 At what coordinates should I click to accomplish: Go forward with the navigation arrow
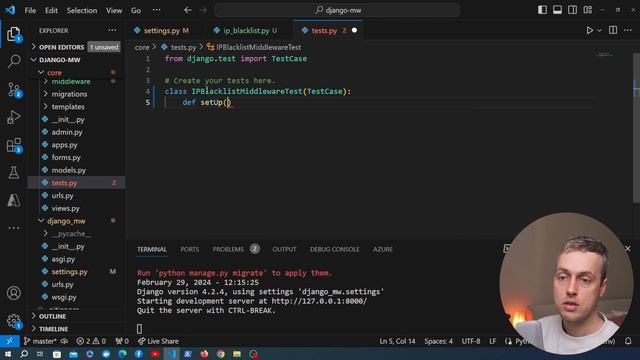point(203,10)
